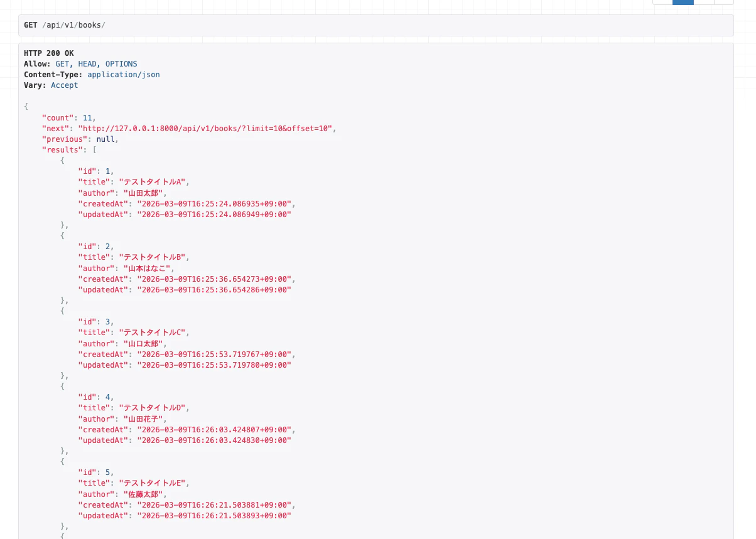Viewport: 756px width, 539px height.
Task: Select the Content-Type application/json header
Action: pos(92,75)
